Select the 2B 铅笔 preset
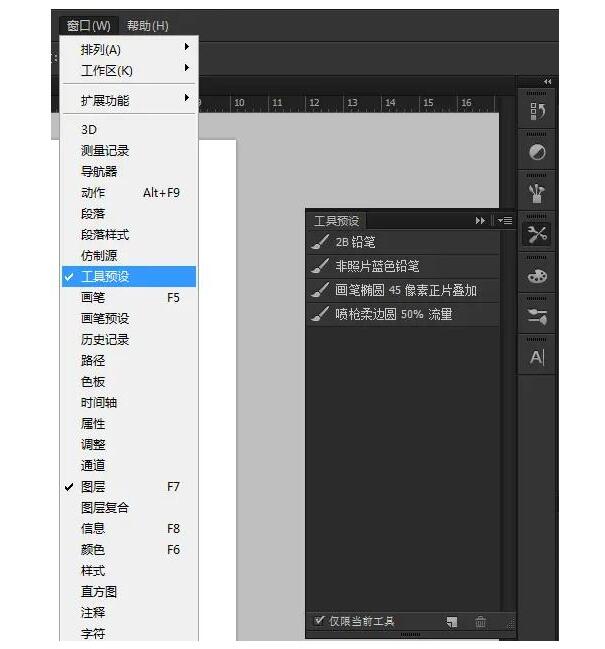This screenshot has height=649, width=605. tap(403, 242)
